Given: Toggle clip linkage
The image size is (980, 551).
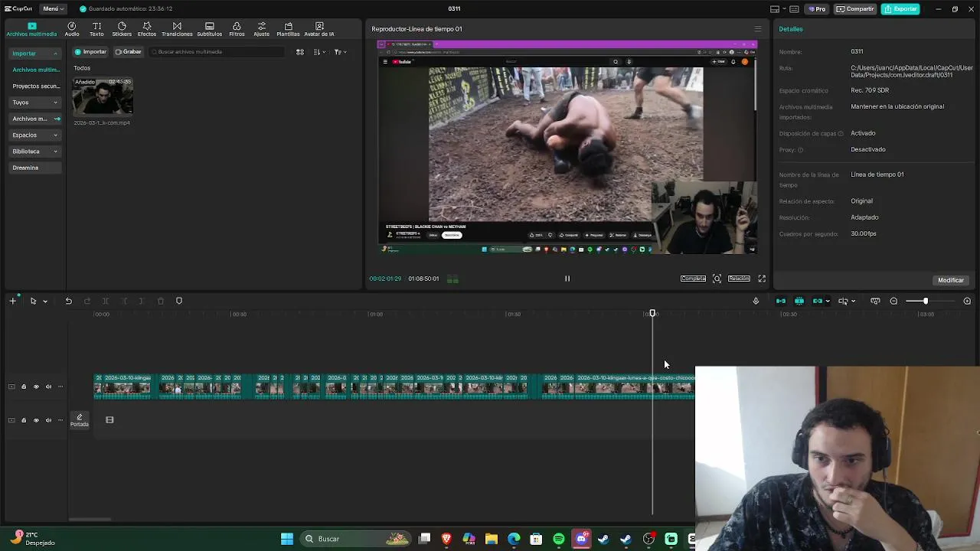Looking at the screenshot, I should pyautogui.click(x=818, y=301).
